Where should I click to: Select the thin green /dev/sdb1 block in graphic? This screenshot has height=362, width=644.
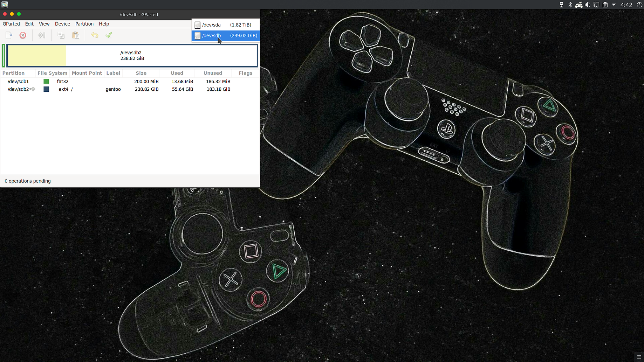click(x=4, y=56)
